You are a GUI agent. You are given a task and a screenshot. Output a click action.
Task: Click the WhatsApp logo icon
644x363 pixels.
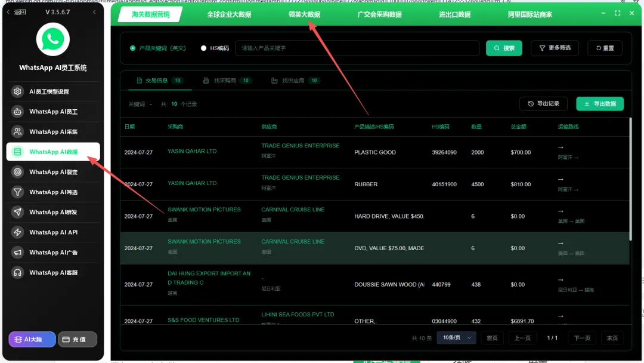click(x=52, y=39)
